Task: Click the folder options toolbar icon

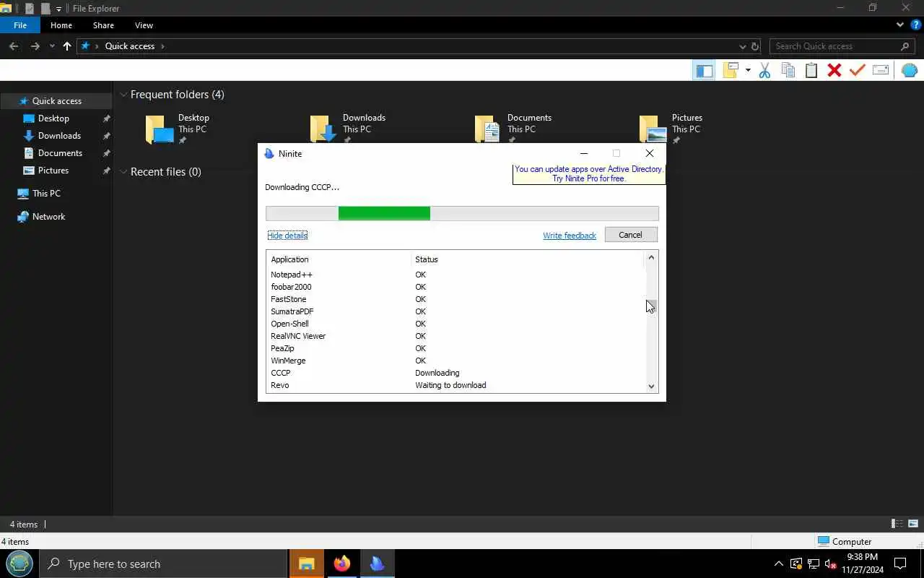Action: tap(731, 70)
